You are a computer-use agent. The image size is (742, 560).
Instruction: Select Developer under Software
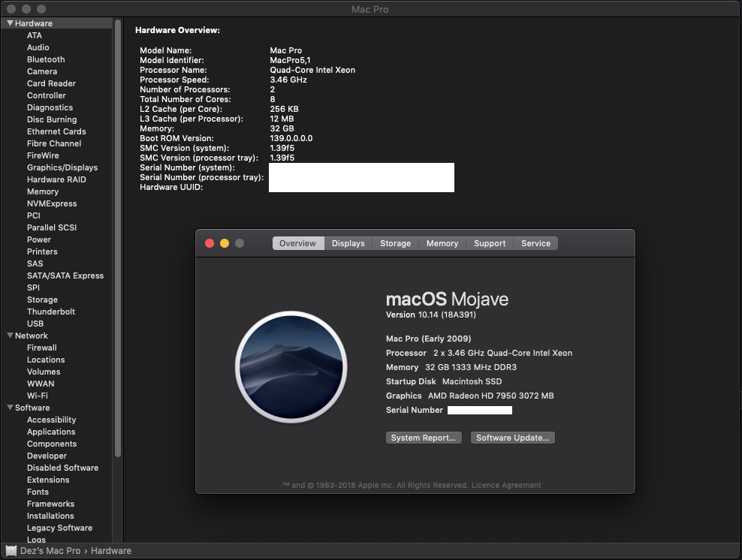pos(47,456)
